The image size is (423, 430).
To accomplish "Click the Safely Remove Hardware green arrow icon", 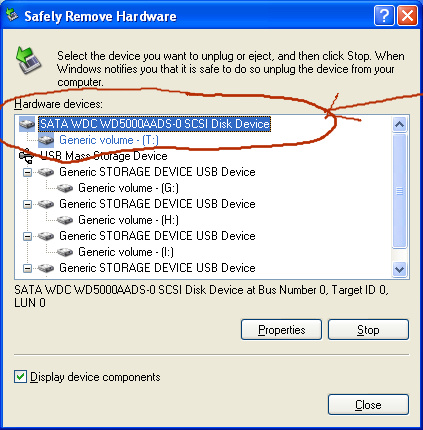I will pos(28,60).
